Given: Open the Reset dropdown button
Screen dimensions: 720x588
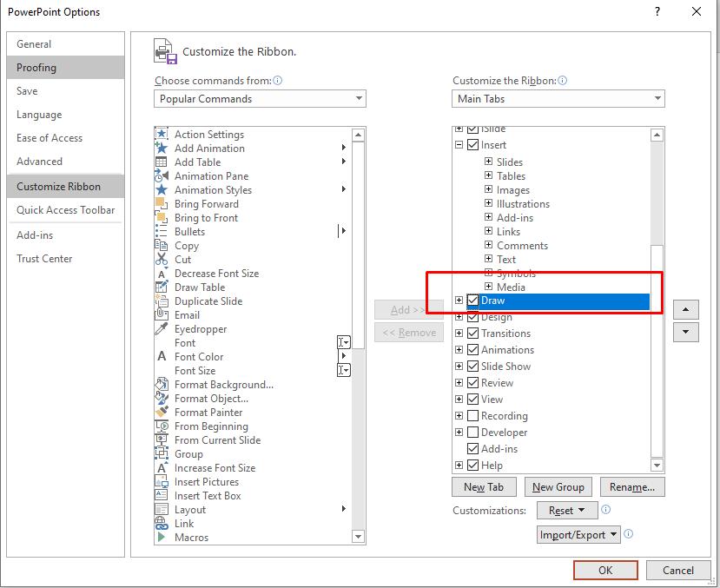Looking at the screenshot, I should (x=567, y=511).
